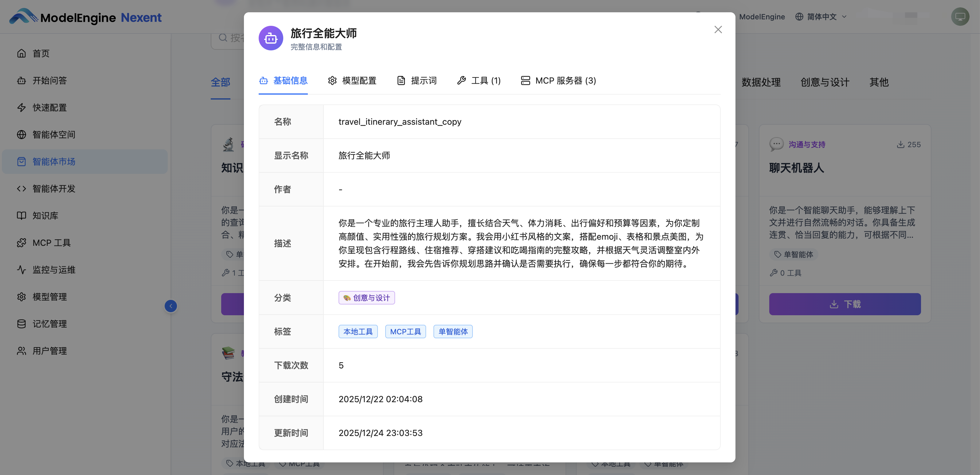Image resolution: width=980 pixels, height=475 pixels.
Task: Open 记忆管理 memory management
Action: [x=49, y=324]
